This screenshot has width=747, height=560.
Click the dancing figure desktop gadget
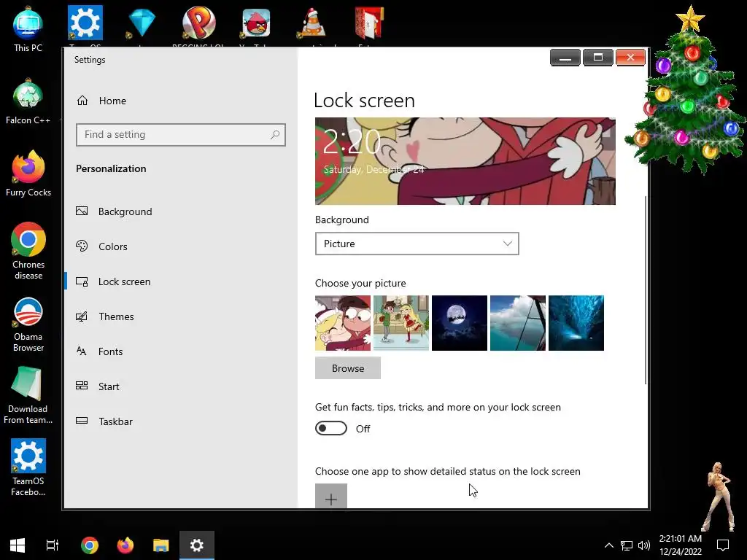(x=718, y=496)
